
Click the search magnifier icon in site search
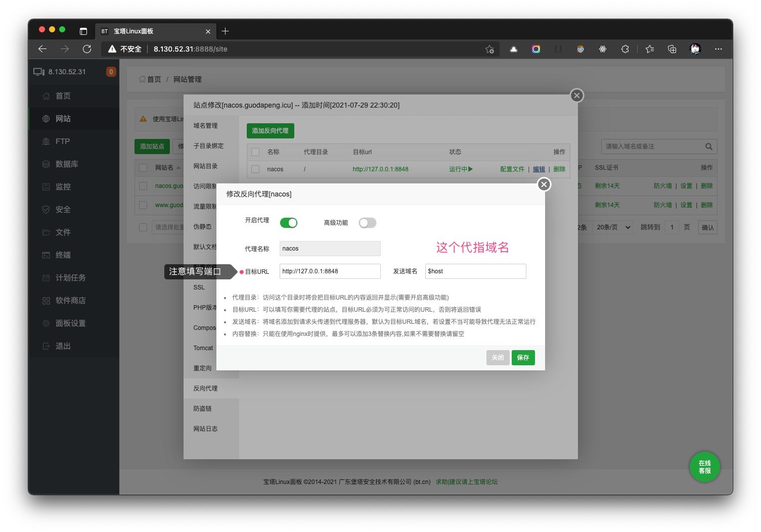pos(708,147)
